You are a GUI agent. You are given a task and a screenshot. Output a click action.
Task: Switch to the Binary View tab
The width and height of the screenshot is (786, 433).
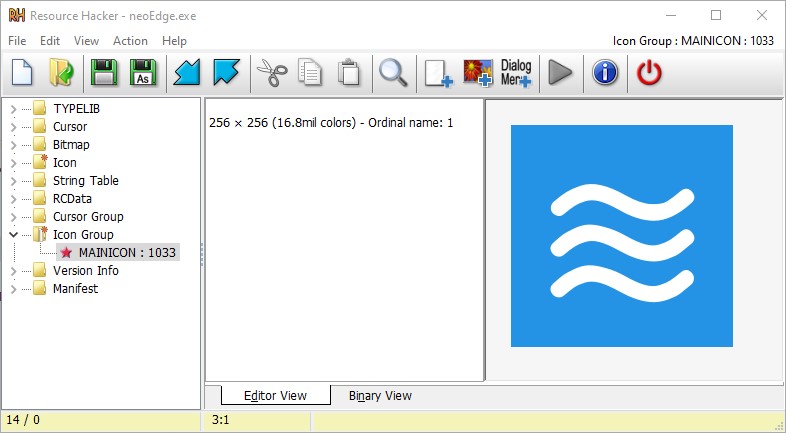pos(380,395)
